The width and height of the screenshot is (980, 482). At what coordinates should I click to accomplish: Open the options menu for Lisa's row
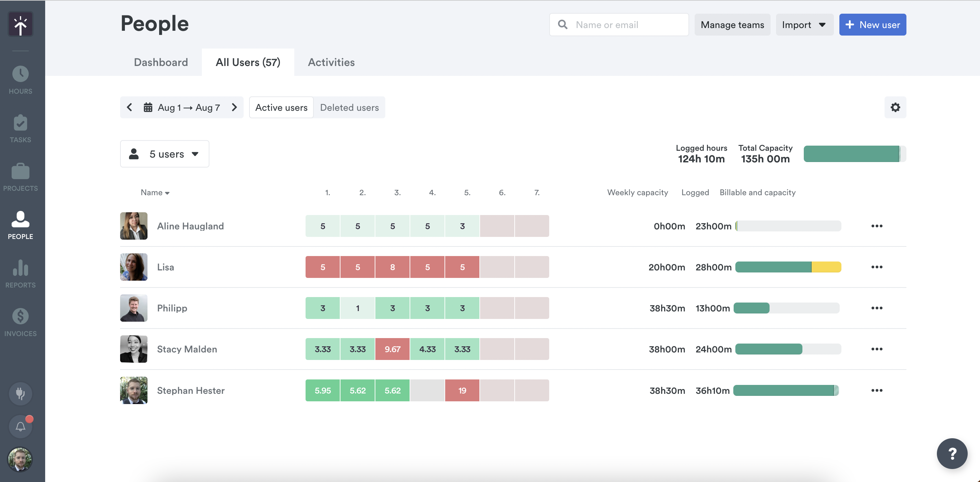(x=877, y=267)
